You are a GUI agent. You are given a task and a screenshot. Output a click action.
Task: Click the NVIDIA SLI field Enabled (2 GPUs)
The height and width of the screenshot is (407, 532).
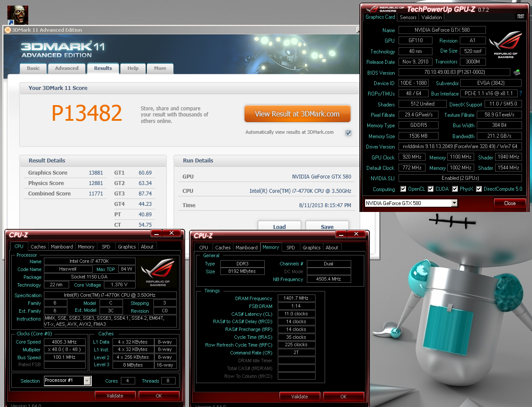(x=460, y=178)
